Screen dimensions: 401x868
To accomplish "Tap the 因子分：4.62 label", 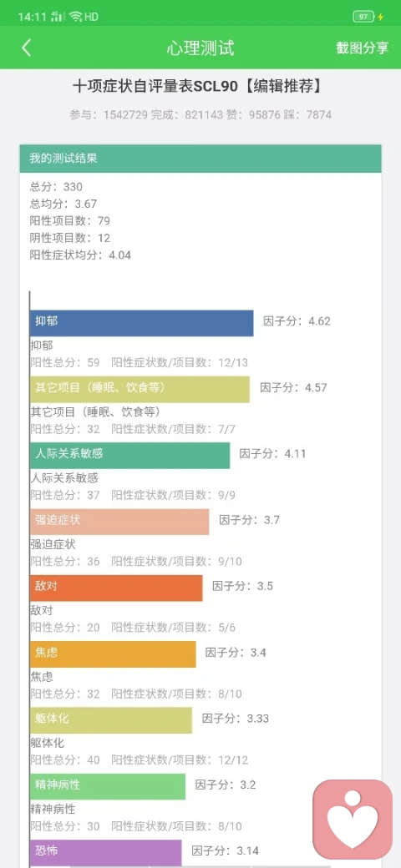I will coord(297,321).
